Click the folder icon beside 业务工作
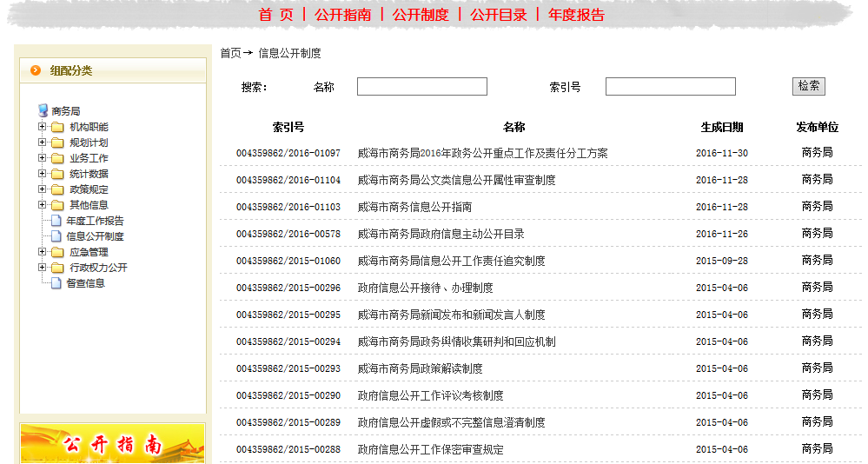Screen dimensions: 868x464 57,158
